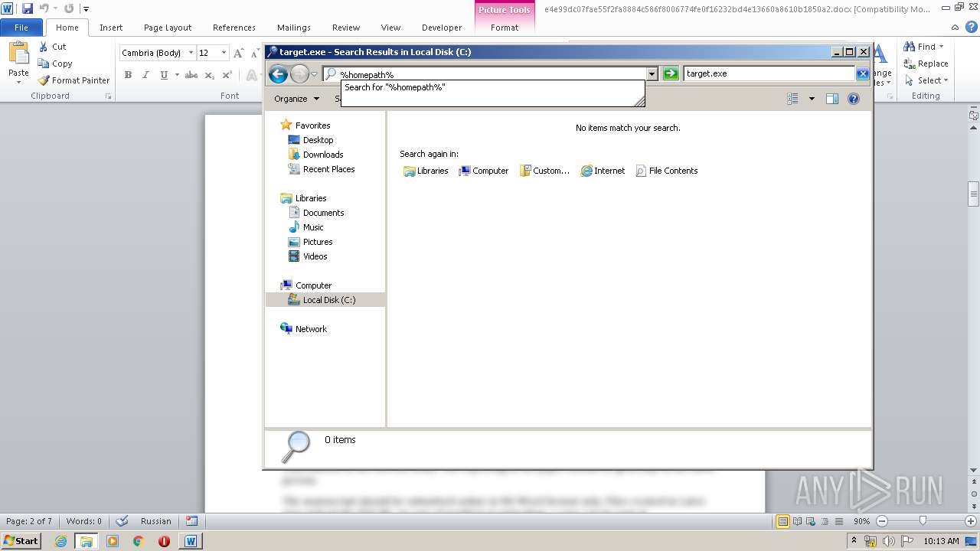Switch to the Insert ribbon tab
The image size is (980, 551).
[x=111, y=28]
